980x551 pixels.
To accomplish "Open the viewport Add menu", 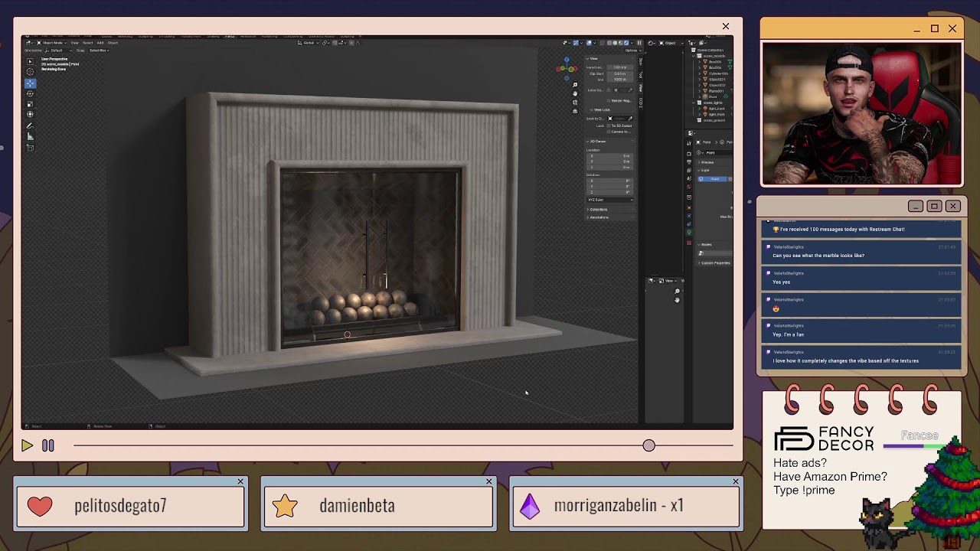I will click(100, 43).
